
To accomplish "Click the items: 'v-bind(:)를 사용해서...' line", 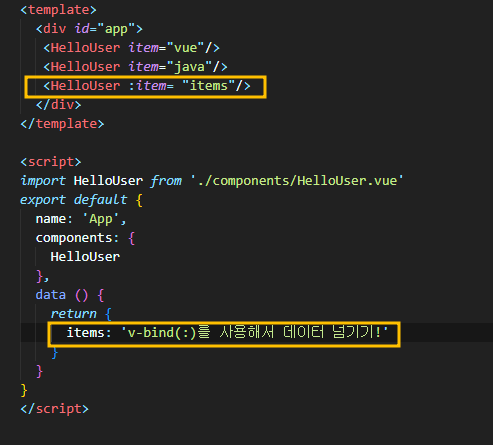I will click(227, 333).
